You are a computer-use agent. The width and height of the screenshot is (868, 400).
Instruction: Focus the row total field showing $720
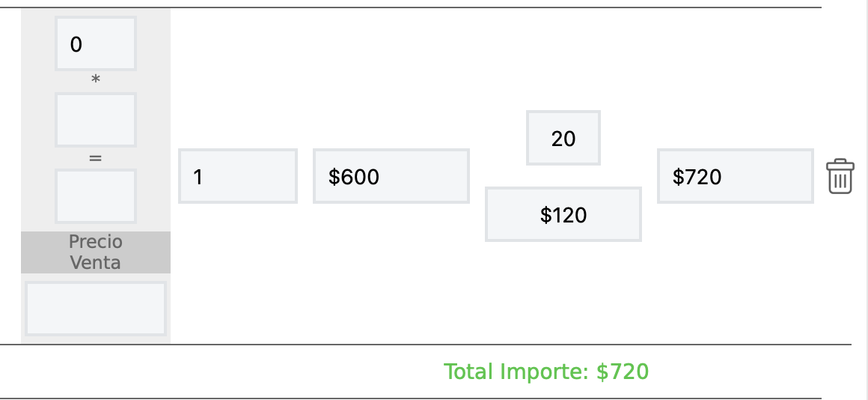pyautogui.click(x=735, y=177)
